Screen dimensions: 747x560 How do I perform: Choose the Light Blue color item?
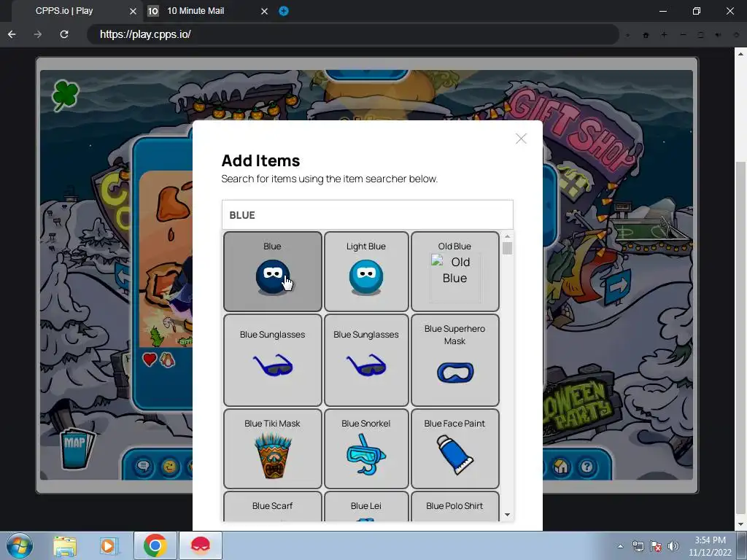pyautogui.click(x=366, y=271)
